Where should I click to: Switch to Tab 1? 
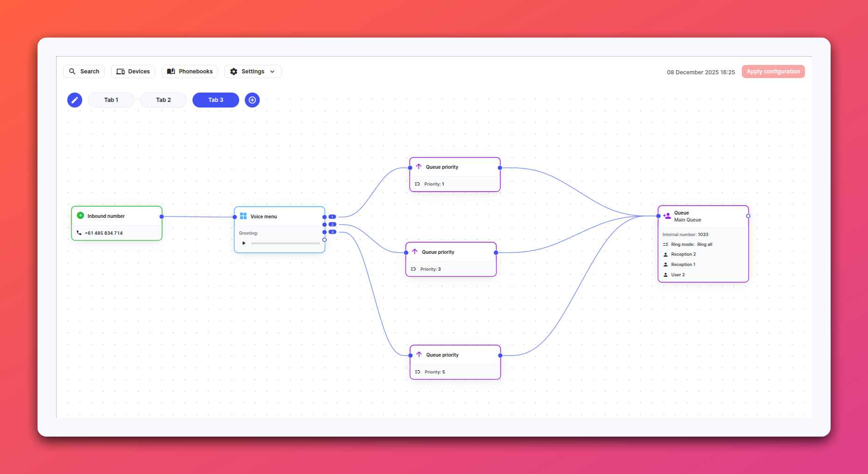[111, 100]
